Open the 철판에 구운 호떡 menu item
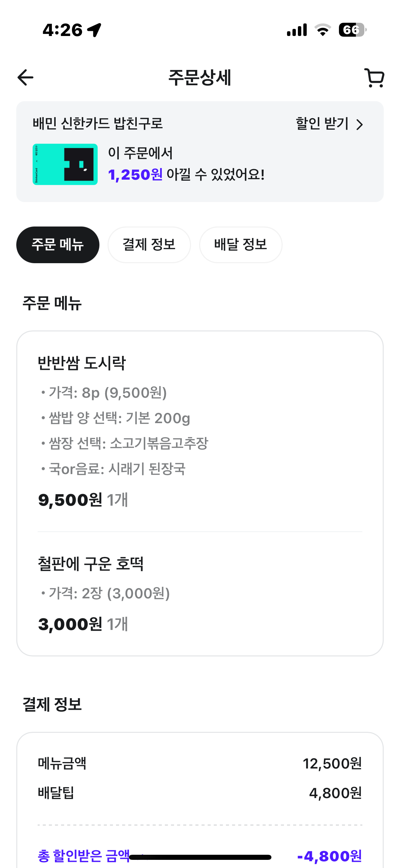400x868 pixels. click(x=91, y=564)
